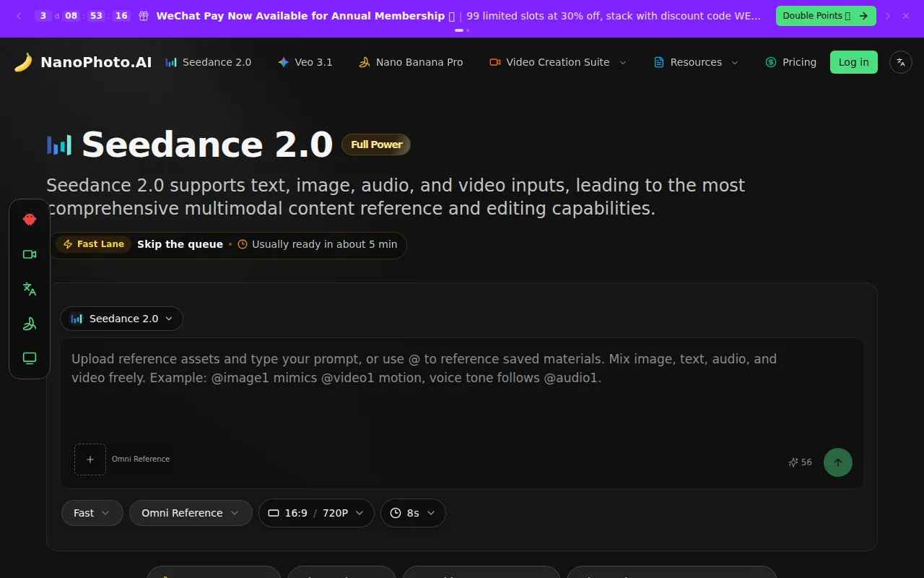Viewport: 924px width, 578px height.
Task: Select the translate icon in left sidebar
Action: (30, 289)
